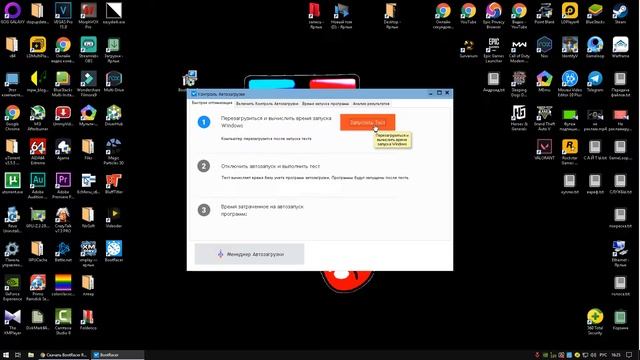The height and width of the screenshot is (360, 640).
Task: Open the Camtasia Studio 8 shortcut
Action: (x=63, y=322)
